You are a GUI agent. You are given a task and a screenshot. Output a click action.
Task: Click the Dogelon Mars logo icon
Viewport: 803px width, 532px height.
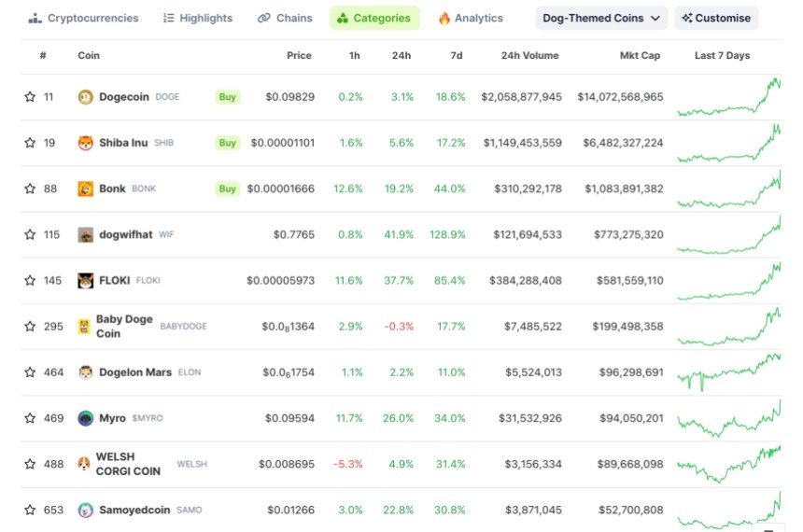[x=86, y=372]
